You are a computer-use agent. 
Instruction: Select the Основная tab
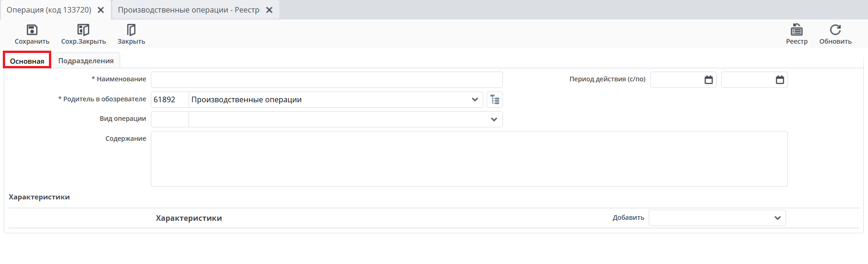tap(27, 61)
